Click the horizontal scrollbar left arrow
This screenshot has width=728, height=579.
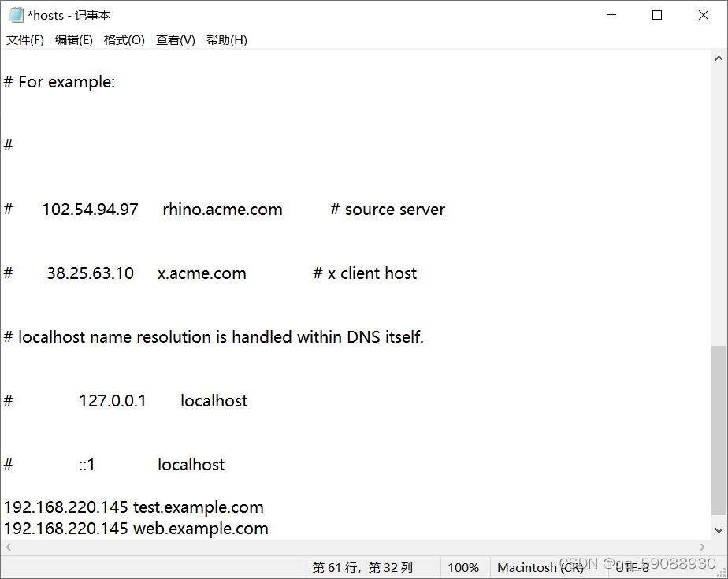click(x=9, y=547)
